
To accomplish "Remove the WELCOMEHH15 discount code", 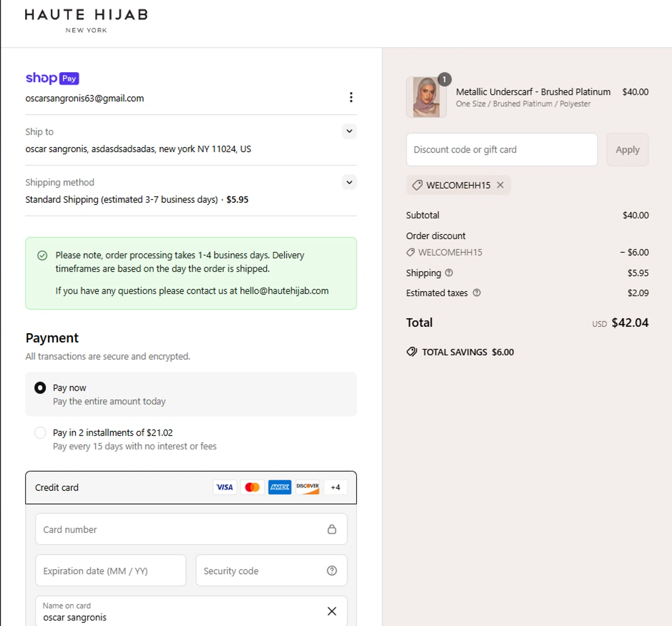I will [x=500, y=185].
